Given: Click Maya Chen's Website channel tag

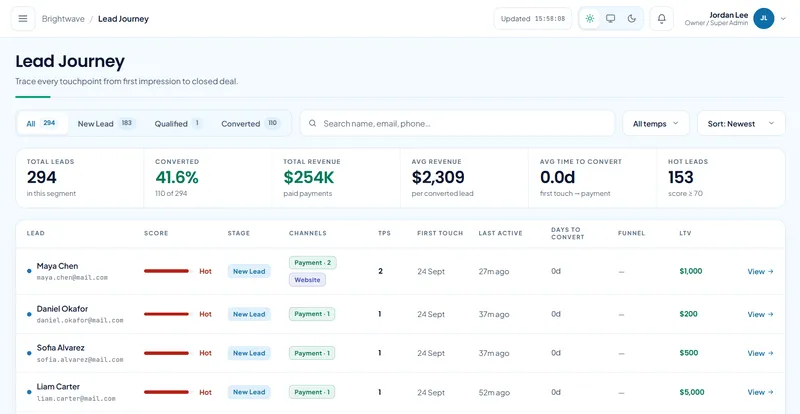Looking at the screenshot, I should [307, 280].
